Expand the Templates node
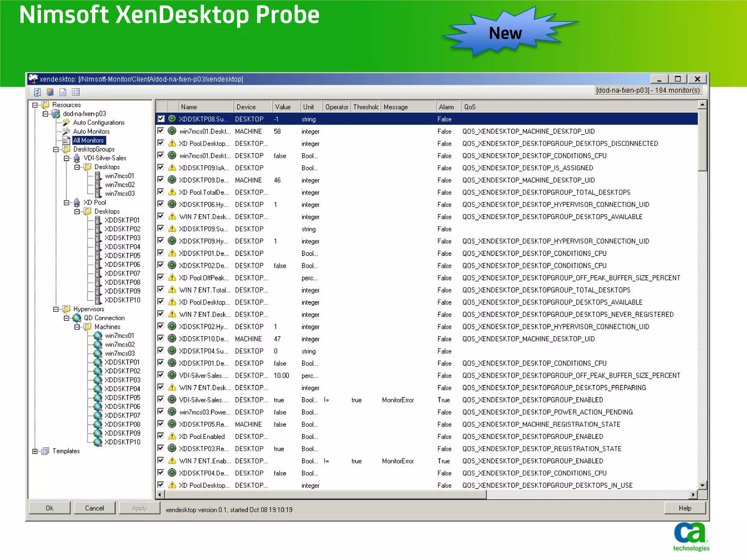This screenshot has height=560, width=747. click(35, 451)
